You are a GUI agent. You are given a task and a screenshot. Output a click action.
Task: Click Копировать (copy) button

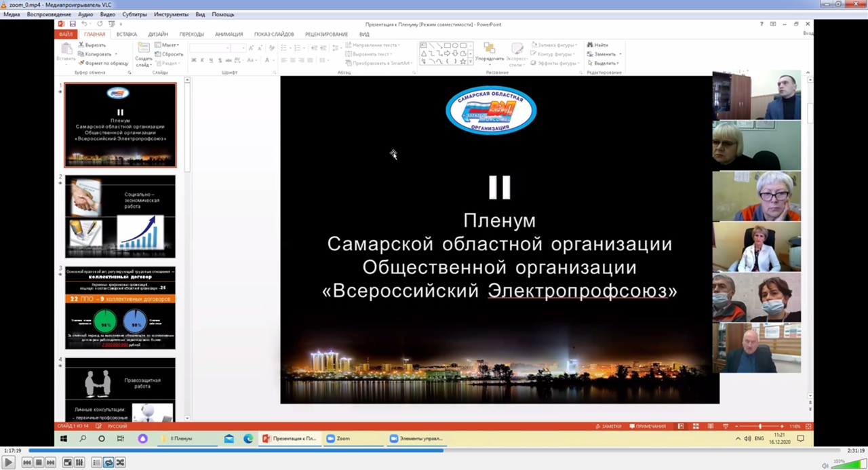[x=96, y=54]
